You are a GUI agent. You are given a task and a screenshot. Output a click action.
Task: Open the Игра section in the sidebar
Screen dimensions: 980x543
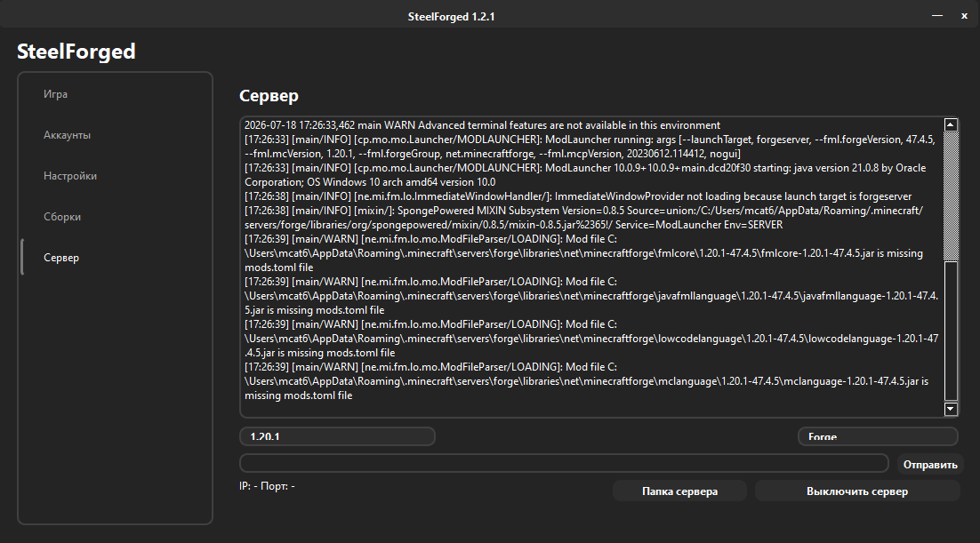56,94
